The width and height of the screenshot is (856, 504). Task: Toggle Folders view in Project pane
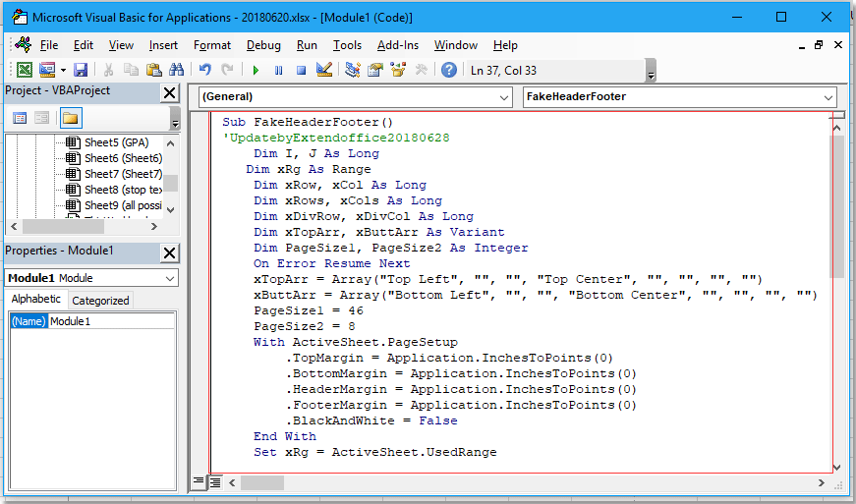(x=70, y=118)
